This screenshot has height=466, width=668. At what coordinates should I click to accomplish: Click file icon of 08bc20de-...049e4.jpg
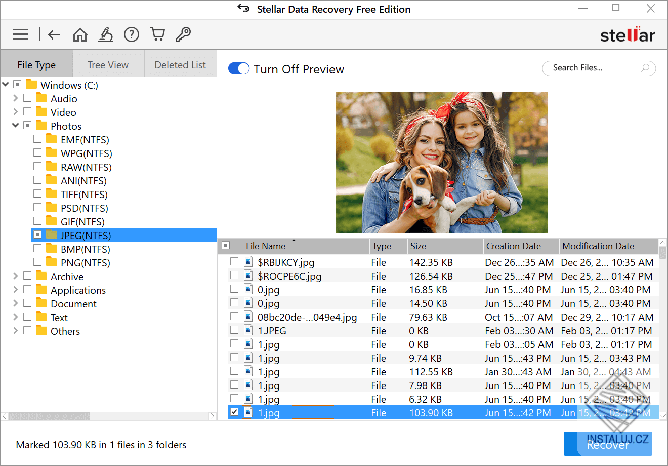[248, 317]
